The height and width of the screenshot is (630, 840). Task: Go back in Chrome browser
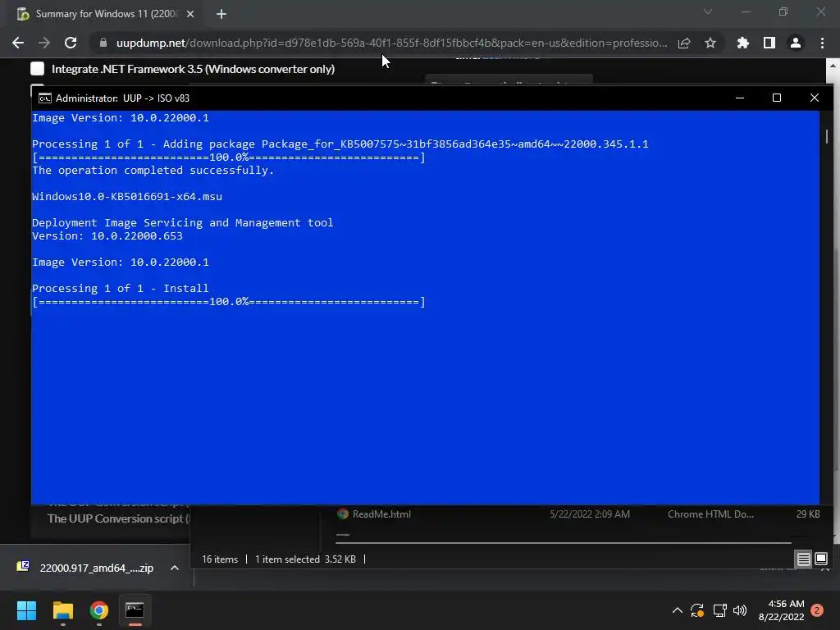click(x=18, y=43)
